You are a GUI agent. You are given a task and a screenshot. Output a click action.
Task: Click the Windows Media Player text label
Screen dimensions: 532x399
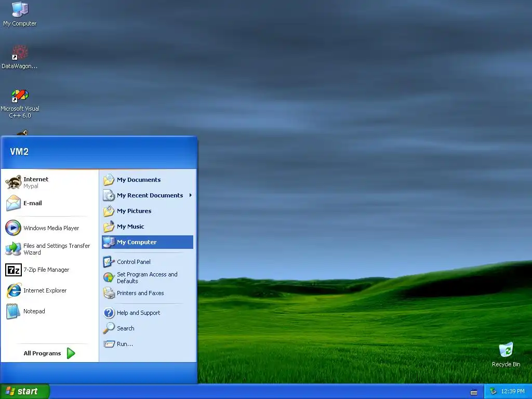click(51, 228)
